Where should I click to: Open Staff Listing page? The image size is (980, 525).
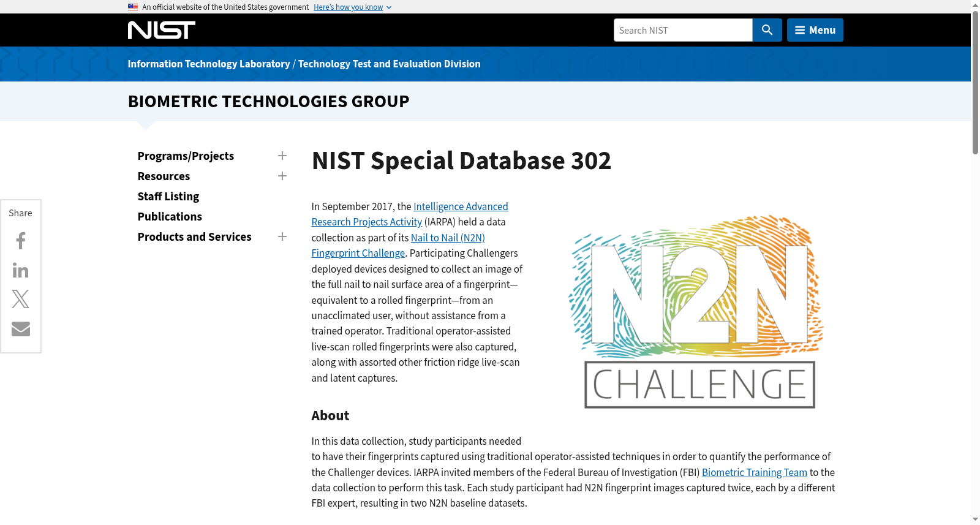[x=168, y=196]
